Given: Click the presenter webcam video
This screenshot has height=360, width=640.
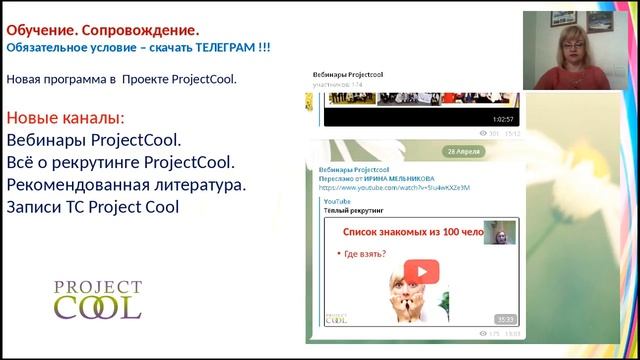Looking at the screenshot, I should tap(576, 50).
